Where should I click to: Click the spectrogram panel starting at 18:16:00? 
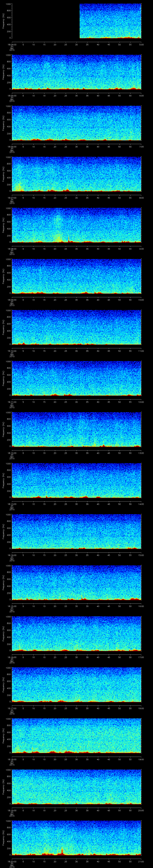click(77, 633)
